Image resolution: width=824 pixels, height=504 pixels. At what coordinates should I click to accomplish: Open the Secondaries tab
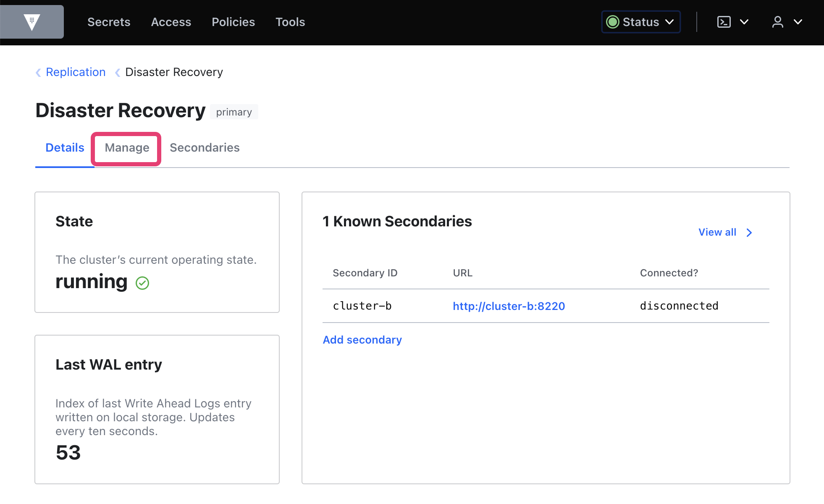coord(205,148)
